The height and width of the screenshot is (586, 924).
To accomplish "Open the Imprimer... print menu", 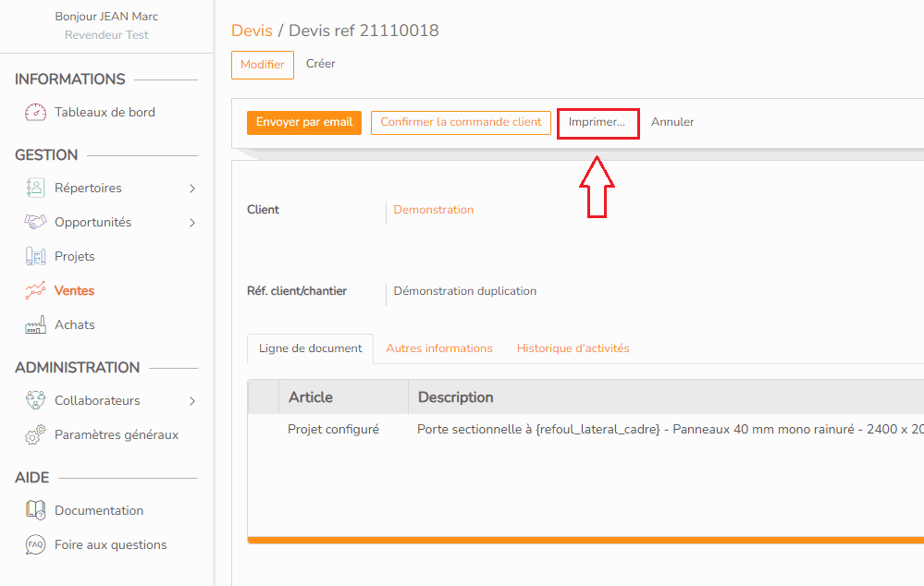I will pyautogui.click(x=597, y=123).
